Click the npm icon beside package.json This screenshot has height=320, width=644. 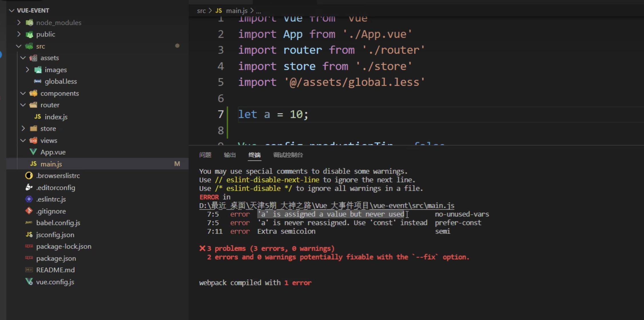[29, 258]
